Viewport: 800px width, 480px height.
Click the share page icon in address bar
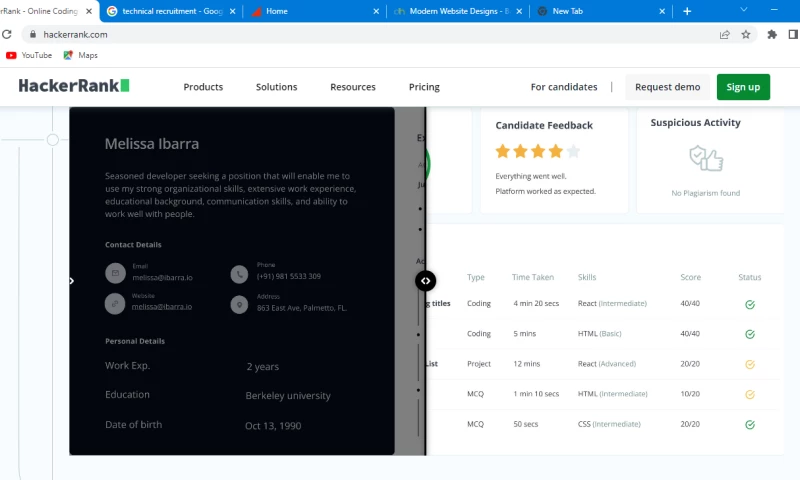(x=724, y=34)
